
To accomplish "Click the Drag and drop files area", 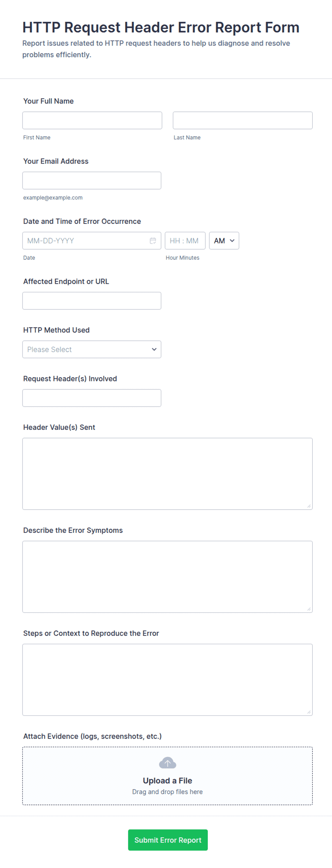I will [167, 776].
